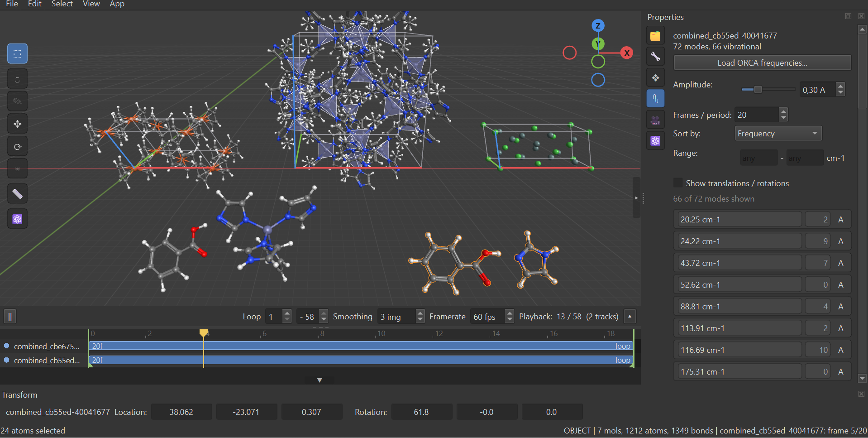Click the hollow blue negative Z axis circle
This screenshot has height=438, width=868.
point(598,80)
